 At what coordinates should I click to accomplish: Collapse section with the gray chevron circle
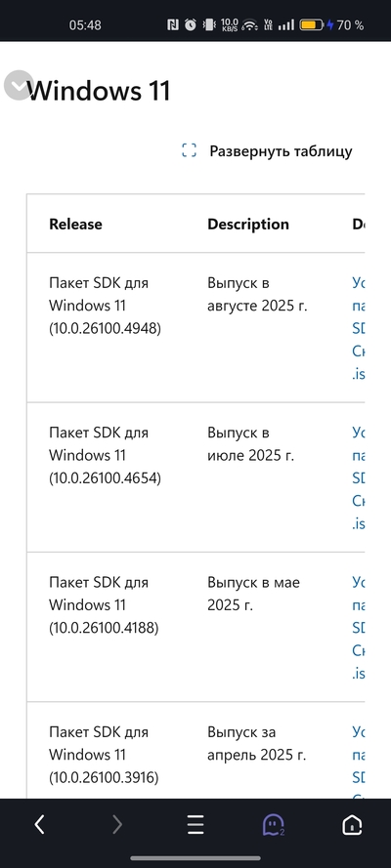[x=19, y=85]
